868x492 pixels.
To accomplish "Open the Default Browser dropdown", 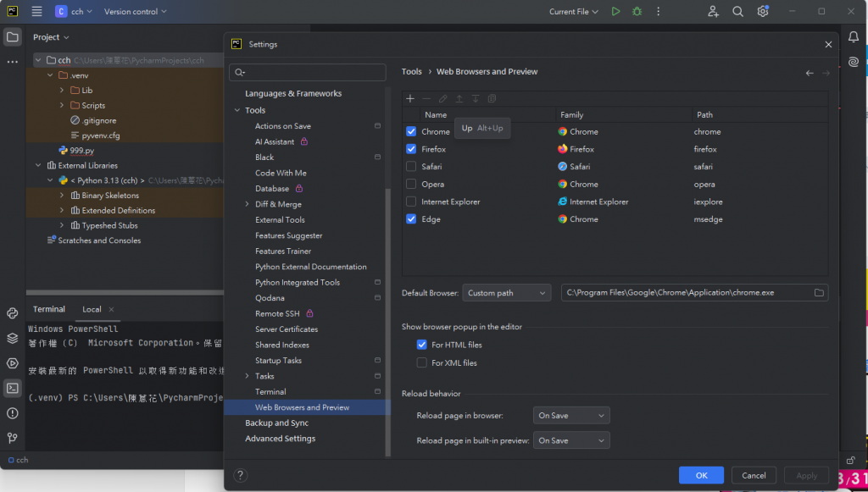I will [507, 292].
